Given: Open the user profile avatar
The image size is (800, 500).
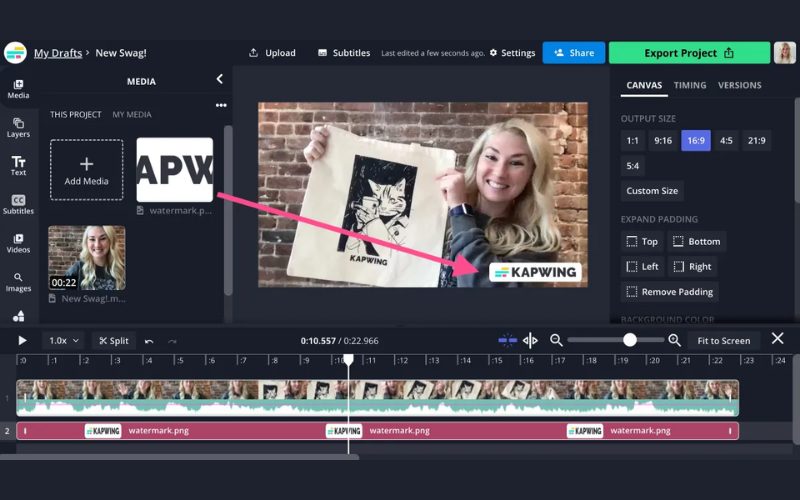Looking at the screenshot, I should click(785, 53).
